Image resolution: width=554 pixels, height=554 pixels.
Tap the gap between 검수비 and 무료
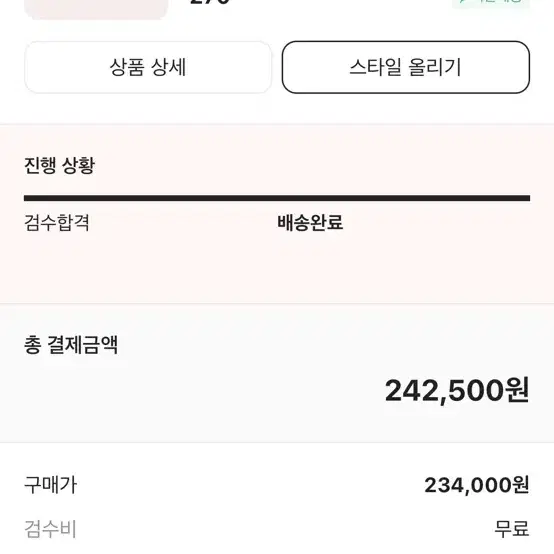click(x=285, y=529)
